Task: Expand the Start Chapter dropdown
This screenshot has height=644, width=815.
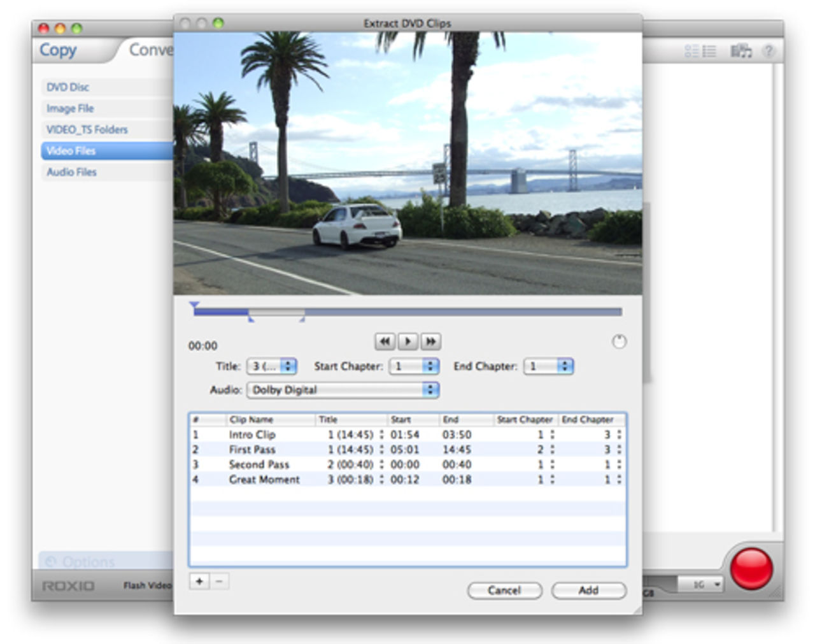Action: pyautogui.click(x=415, y=366)
